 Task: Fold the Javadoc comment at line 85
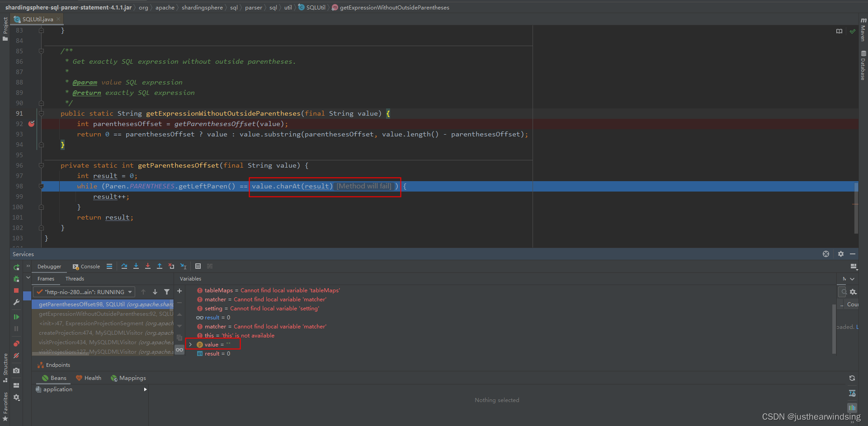click(41, 51)
